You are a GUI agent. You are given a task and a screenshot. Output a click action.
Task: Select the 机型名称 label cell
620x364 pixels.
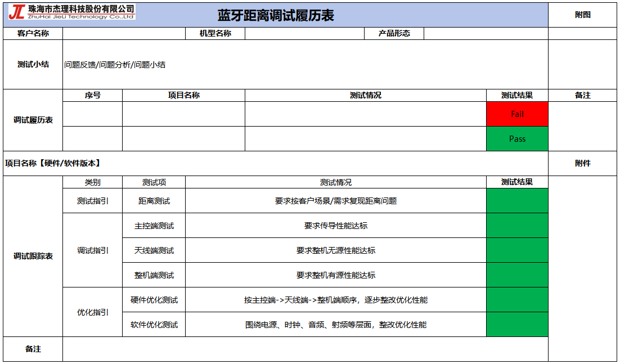point(215,34)
